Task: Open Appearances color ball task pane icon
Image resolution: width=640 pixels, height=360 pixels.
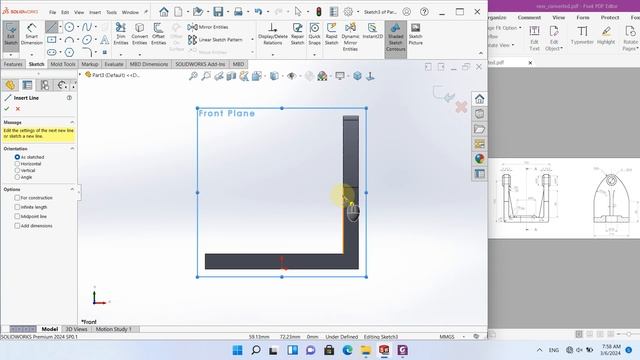Action: pyautogui.click(x=480, y=158)
